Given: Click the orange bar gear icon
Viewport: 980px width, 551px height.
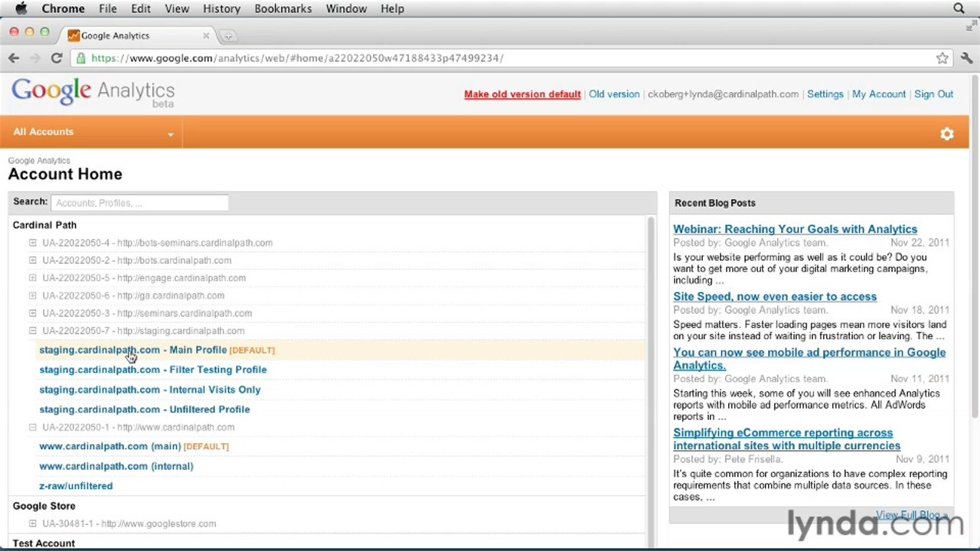Looking at the screenshot, I should (x=947, y=134).
